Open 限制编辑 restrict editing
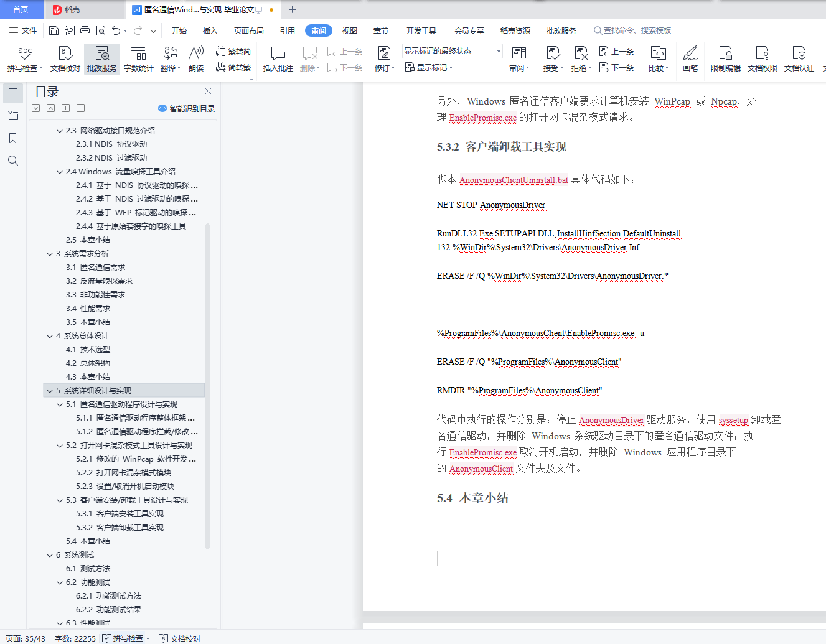Screen dimensions: 826x644 [726, 59]
